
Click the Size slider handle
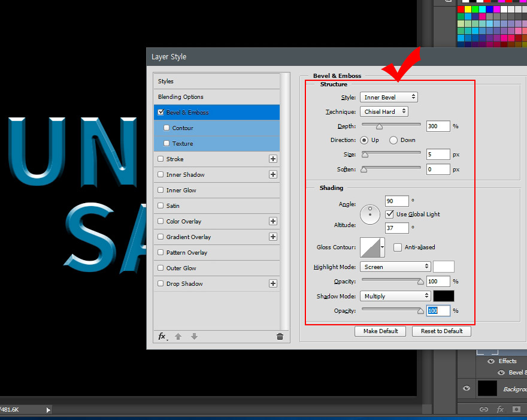(x=365, y=155)
